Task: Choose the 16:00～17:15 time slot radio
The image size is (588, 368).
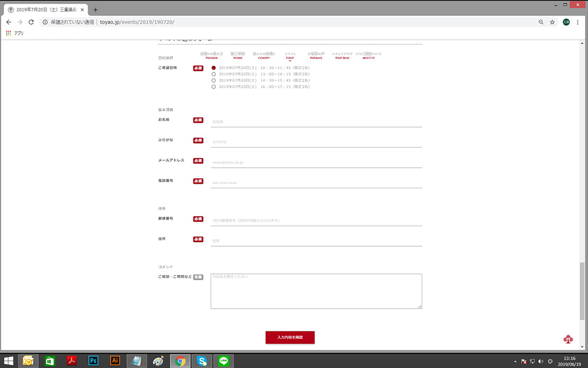Action: (x=213, y=87)
